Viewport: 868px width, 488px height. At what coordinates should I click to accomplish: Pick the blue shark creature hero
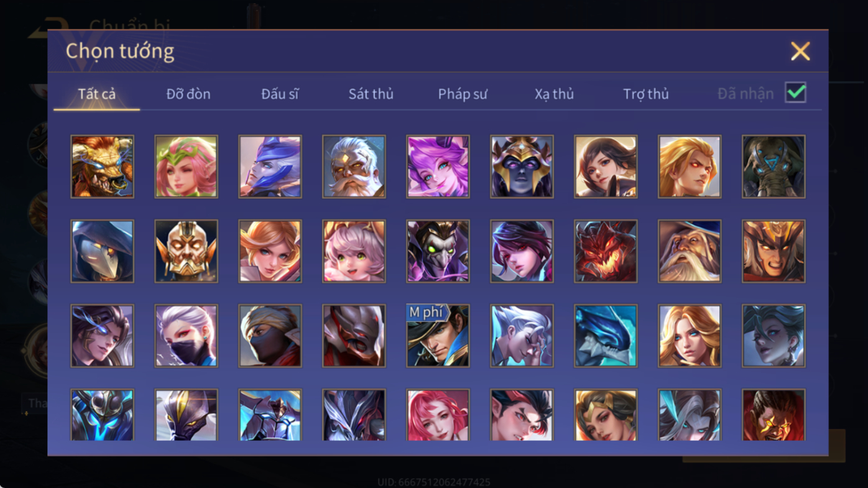(x=606, y=336)
